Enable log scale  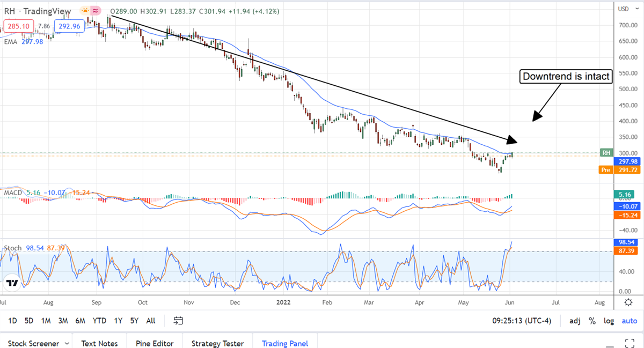point(609,321)
